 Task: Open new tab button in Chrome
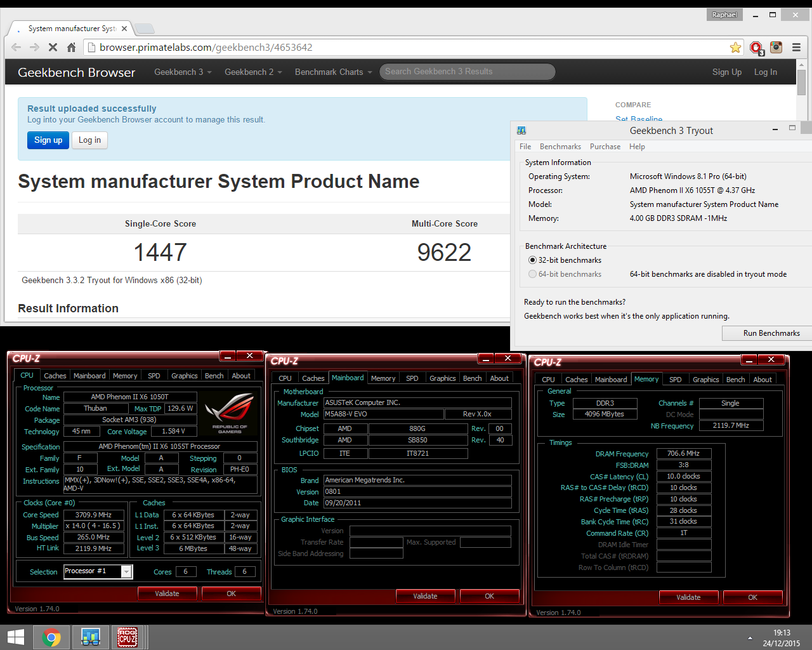(x=145, y=29)
